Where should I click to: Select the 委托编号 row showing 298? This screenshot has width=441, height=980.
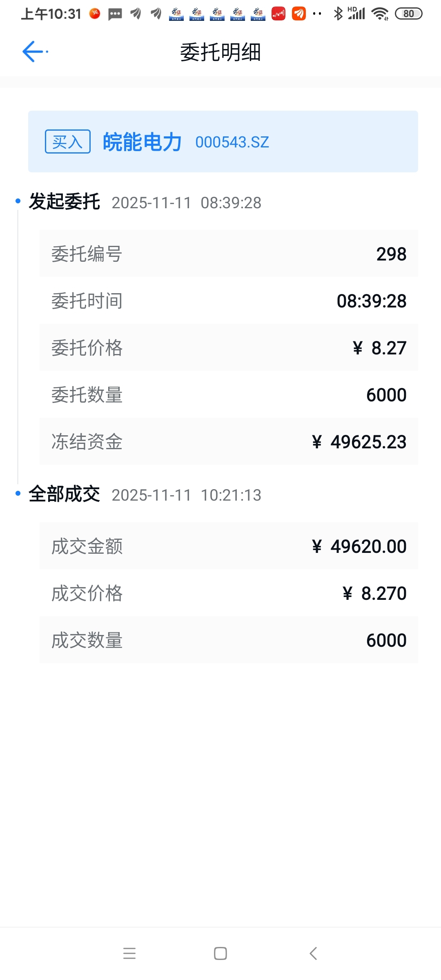coord(229,254)
